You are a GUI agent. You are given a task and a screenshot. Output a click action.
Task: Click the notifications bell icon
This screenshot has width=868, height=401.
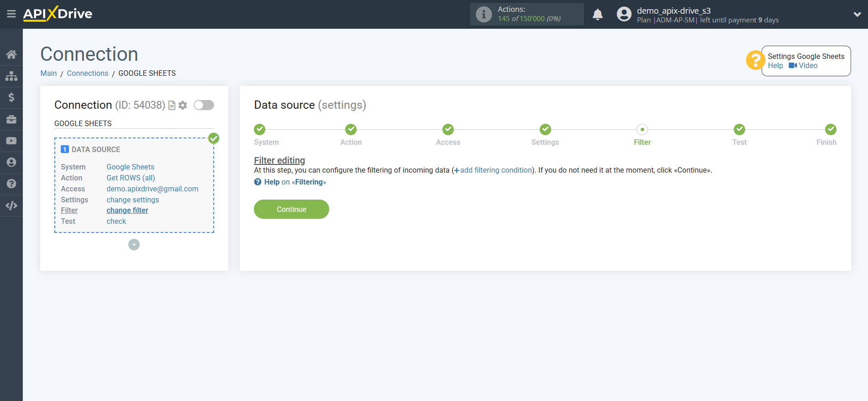tap(597, 15)
